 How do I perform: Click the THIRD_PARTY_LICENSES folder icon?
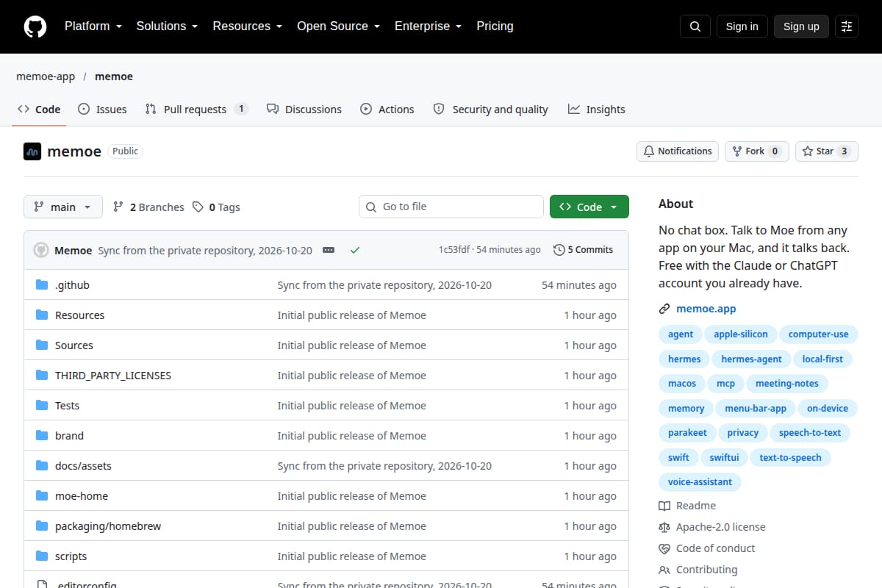click(42, 376)
